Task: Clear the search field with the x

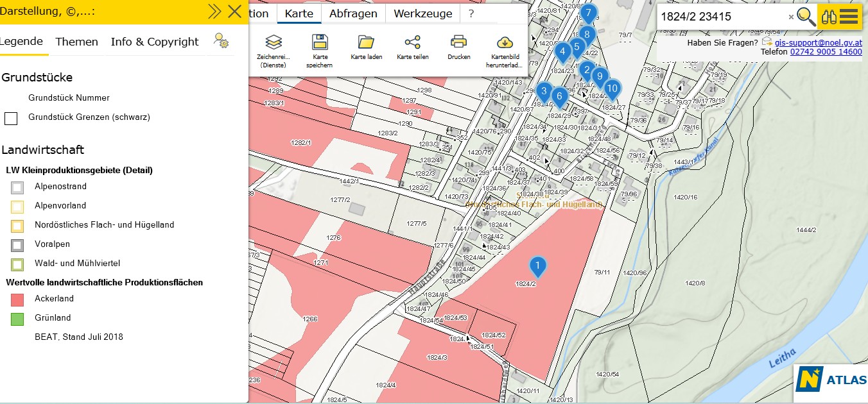Action: pos(791,17)
